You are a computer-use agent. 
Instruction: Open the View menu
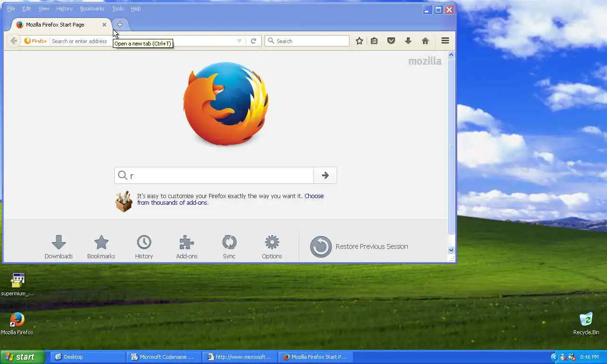44,9
